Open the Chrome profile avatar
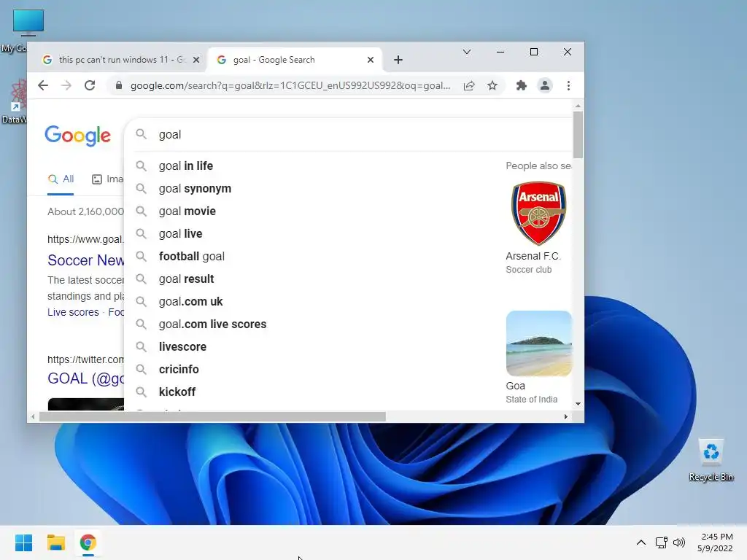The width and height of the screenshot is (747, 560). [544, 86]
